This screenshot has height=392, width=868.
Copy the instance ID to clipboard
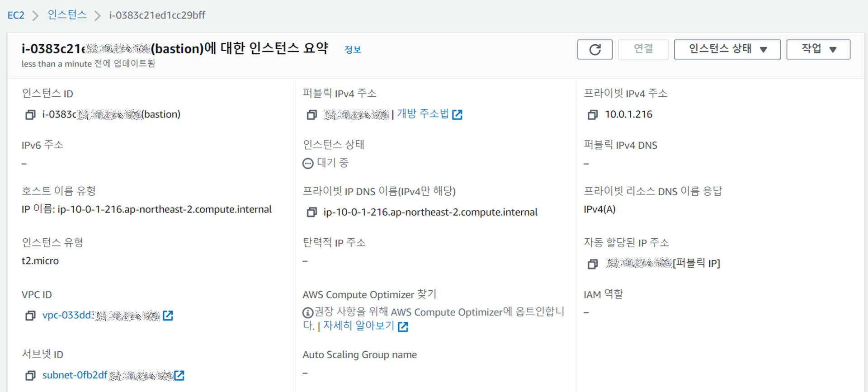point(30,115)
